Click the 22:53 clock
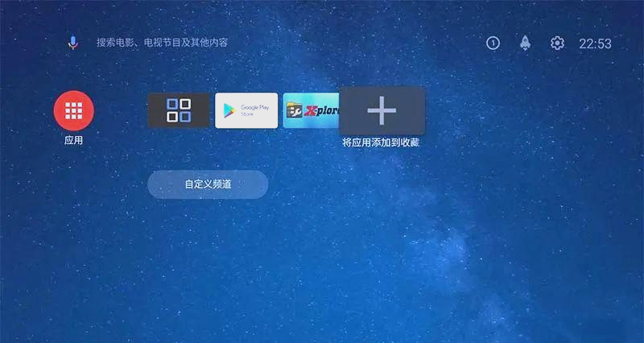644x343 pixels. 595,43
